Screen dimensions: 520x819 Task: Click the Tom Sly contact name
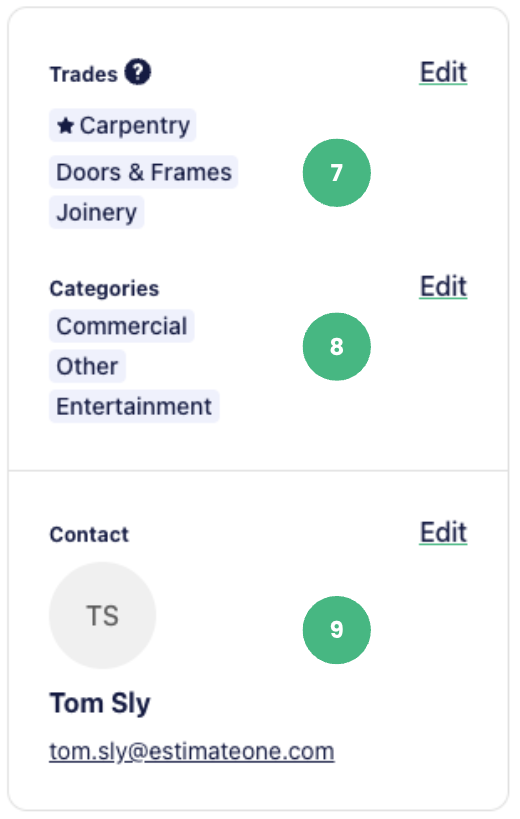[x=100, y=703]
